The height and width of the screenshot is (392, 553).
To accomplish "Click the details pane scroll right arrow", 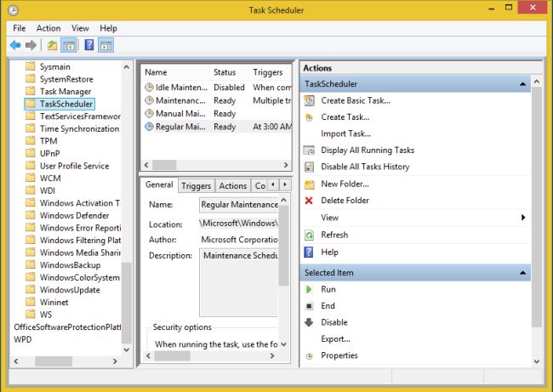I will point(272,356).
